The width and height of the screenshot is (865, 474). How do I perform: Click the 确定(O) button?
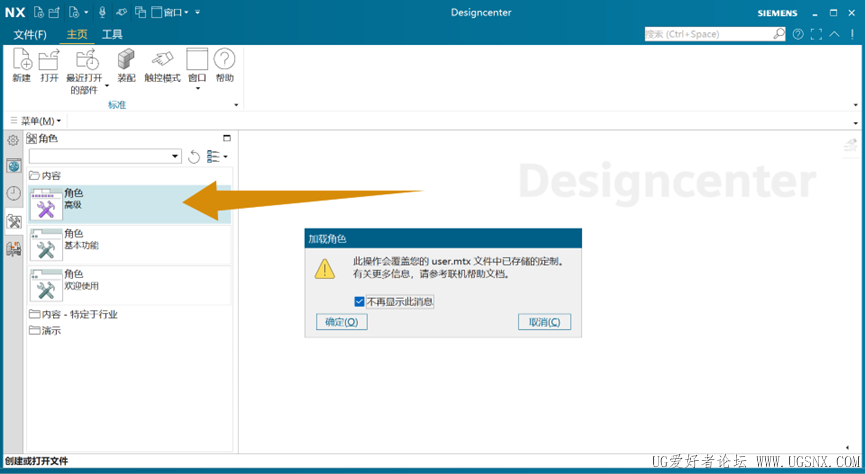[x=341, y=322]
